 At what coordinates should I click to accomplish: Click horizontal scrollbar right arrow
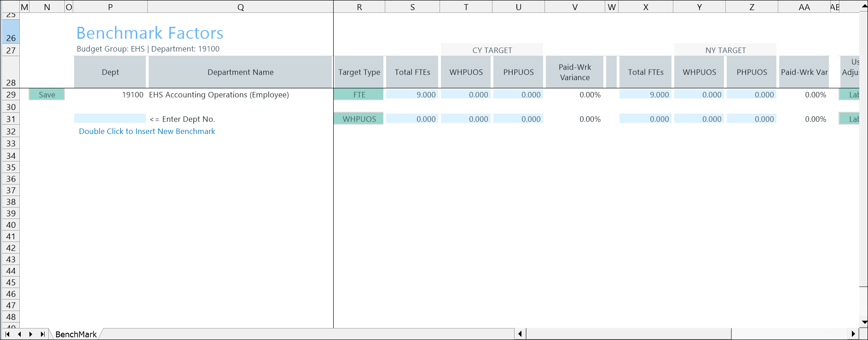click(x=853, y=334)
